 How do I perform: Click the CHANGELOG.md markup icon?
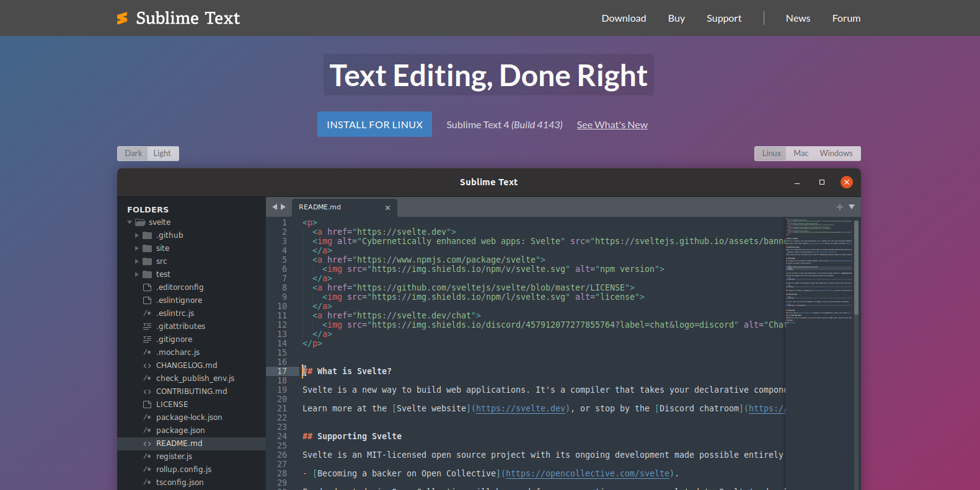coord(148,365)
